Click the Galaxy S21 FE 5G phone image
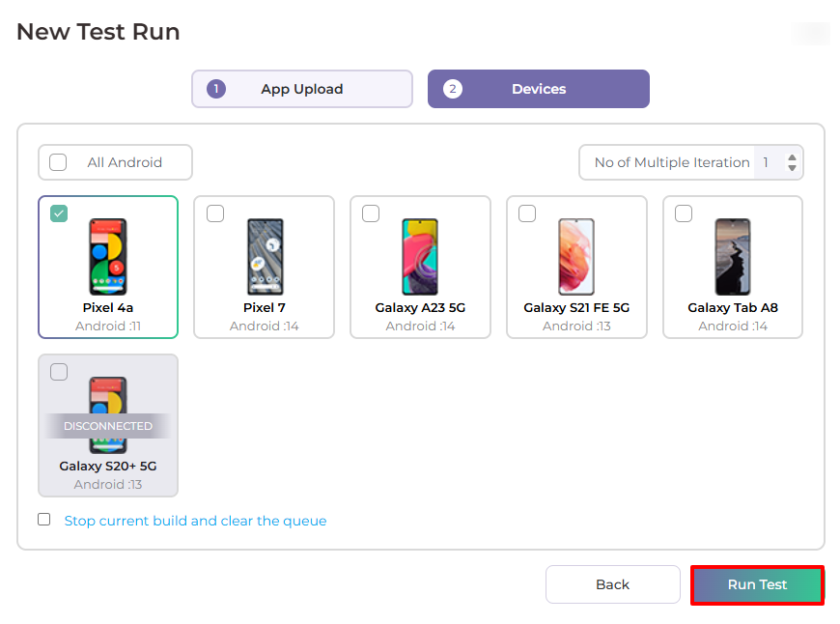Screen dimensions: 840x624 576,256
